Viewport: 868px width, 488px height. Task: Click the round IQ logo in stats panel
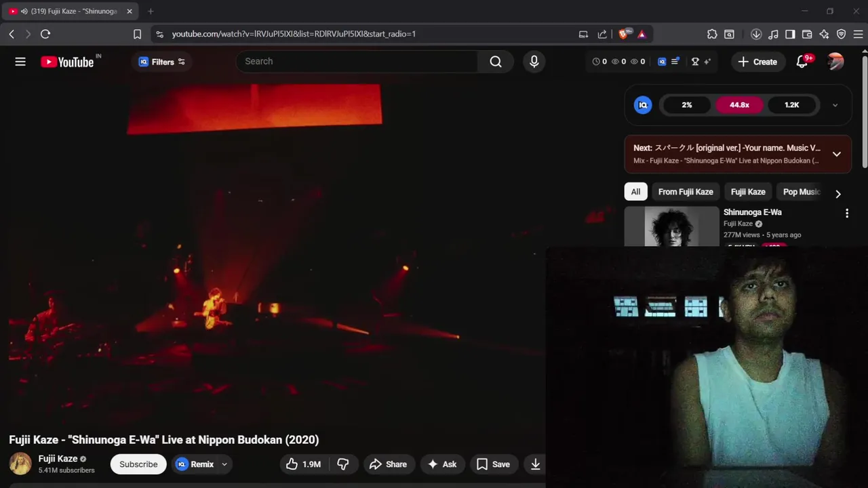coord(642,105)
